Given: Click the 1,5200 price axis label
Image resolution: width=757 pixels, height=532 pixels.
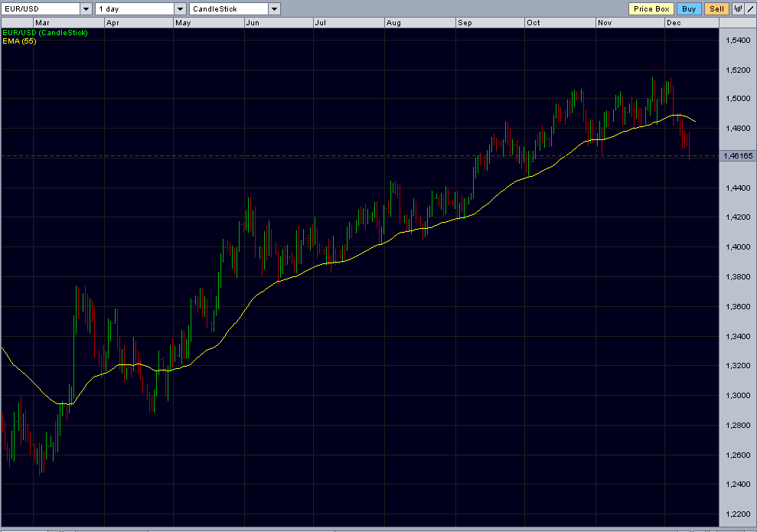Looking at the screenshot, I should 738,70.
